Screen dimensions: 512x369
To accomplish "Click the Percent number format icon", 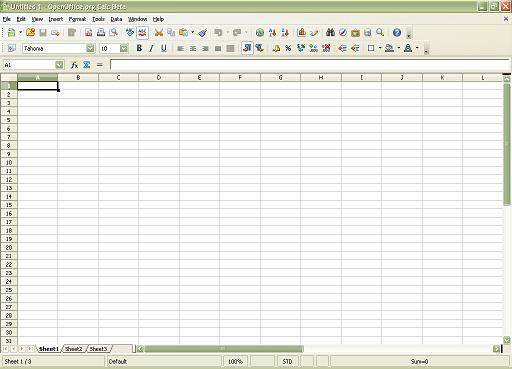I will (288, 48).
